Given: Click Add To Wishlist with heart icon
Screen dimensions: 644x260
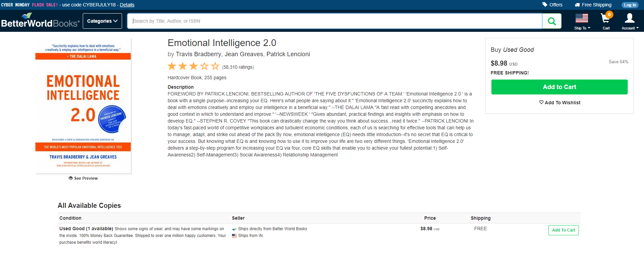Looking at the screenshot, I should point(560,103).
